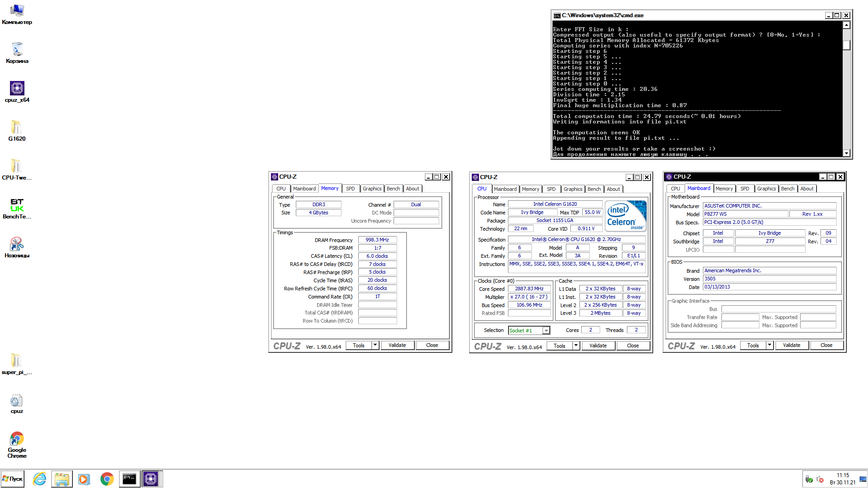This screenshot has width=868, height=488.
Task: Click the DRAM Frequency value field
Action: [377, 240]
